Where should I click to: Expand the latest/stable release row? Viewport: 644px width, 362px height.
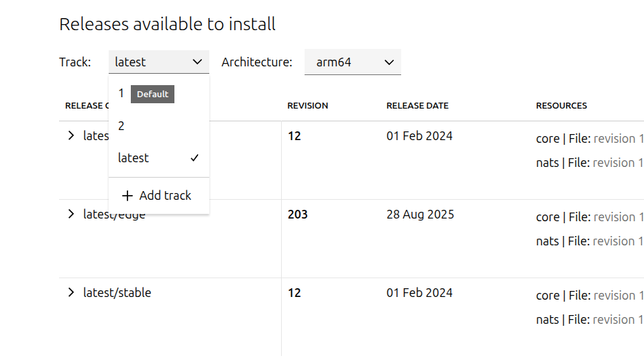coord(71,293)
